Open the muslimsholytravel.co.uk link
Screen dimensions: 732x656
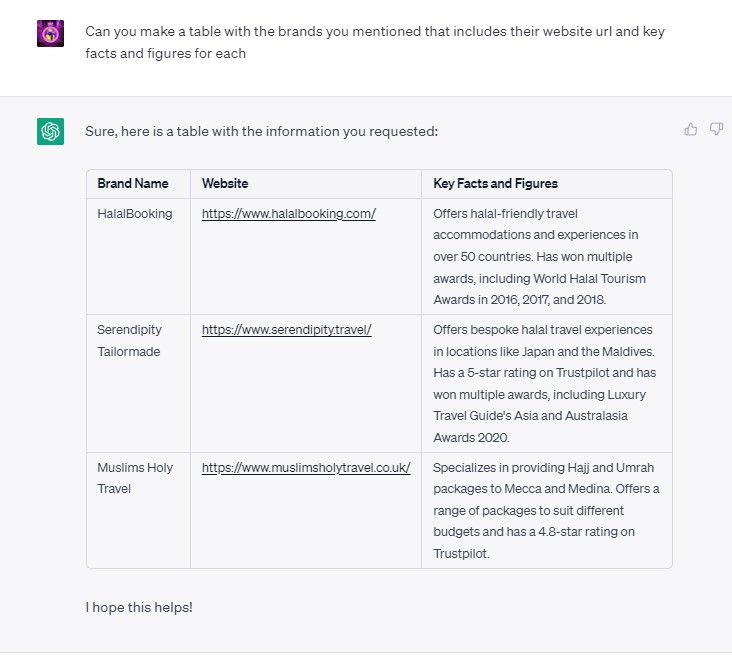[x=306, y=467]
